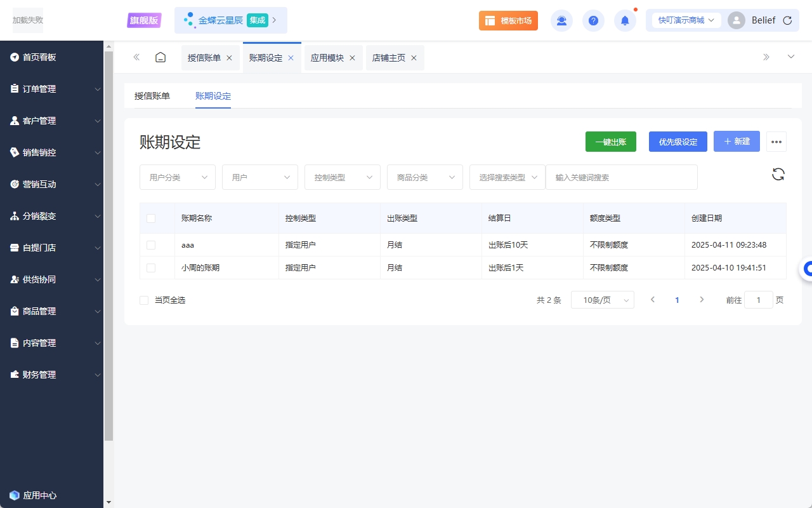The height and width of the screenshot is (508, 812).
Task: Click the 金蝶云星辰 集成 banner
Action: [x=231, y=20]
